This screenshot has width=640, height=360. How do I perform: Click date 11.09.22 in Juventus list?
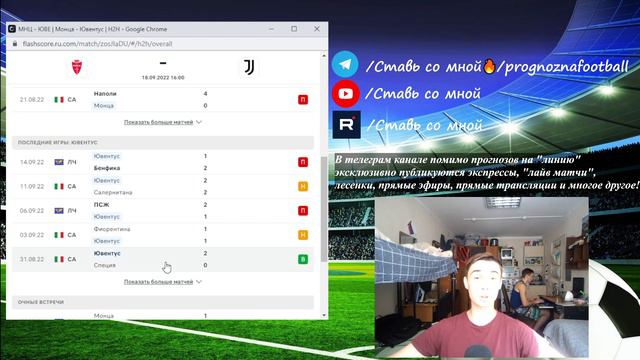pos(32,187)
